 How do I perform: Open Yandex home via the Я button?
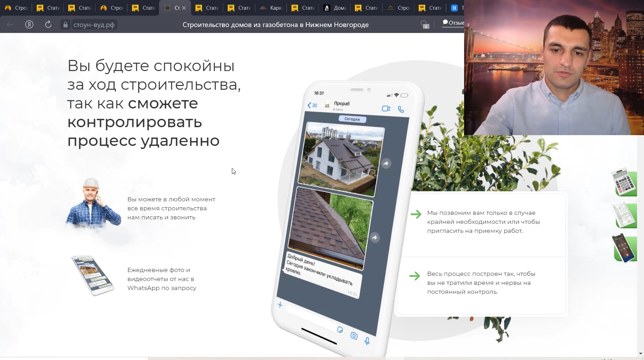point(29,25)
